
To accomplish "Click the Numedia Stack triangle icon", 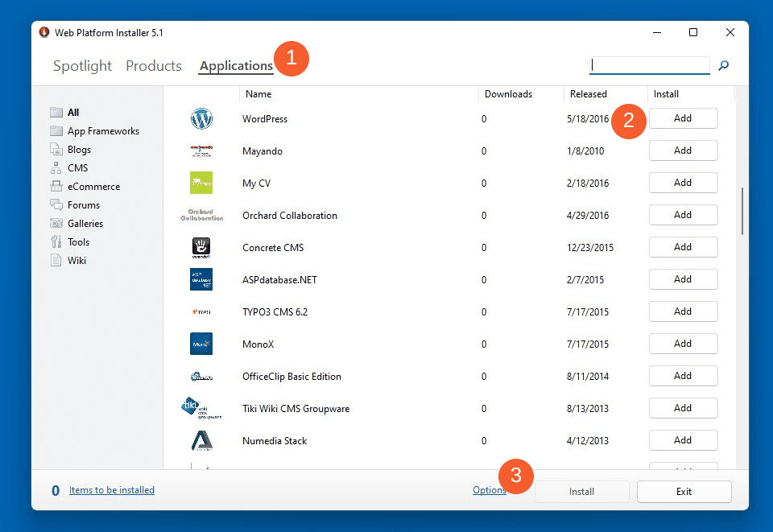I will point(201,440).
